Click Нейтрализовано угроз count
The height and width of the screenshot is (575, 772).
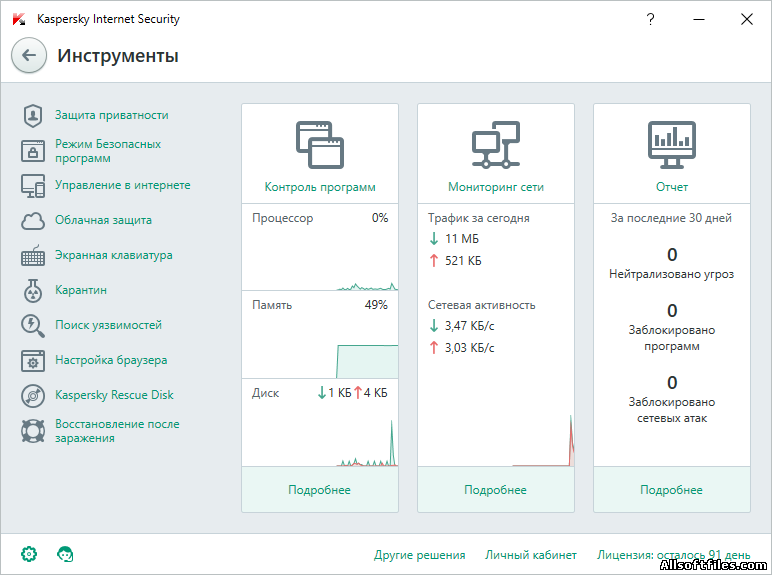tap(672, 255)
